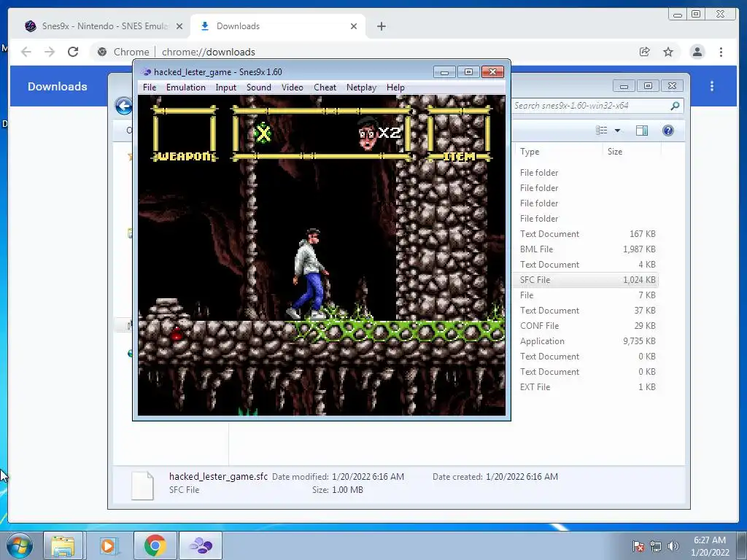Open the Emulation menu in Snes9x

click(x=186, y=87)
